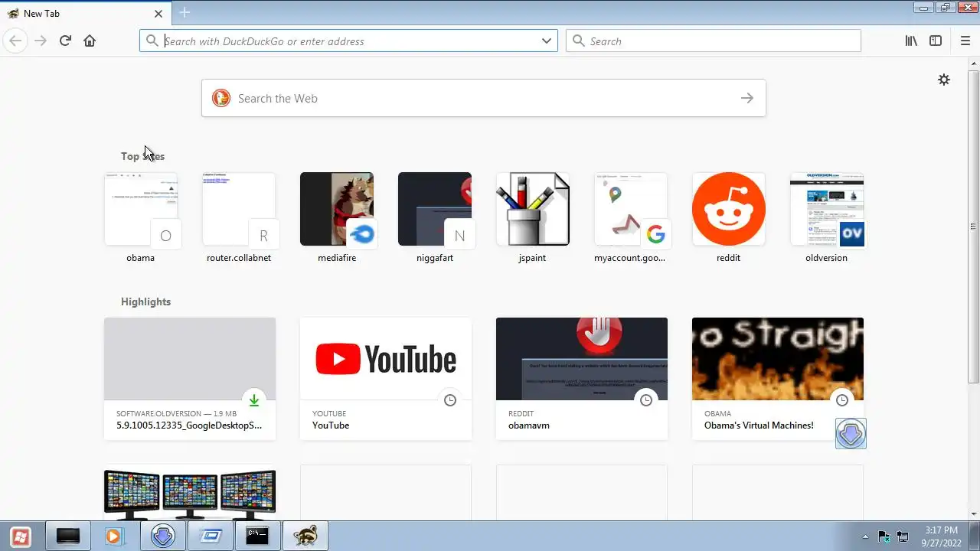
Task: Open the YouTube highlight card
Action: pos(386,379)
